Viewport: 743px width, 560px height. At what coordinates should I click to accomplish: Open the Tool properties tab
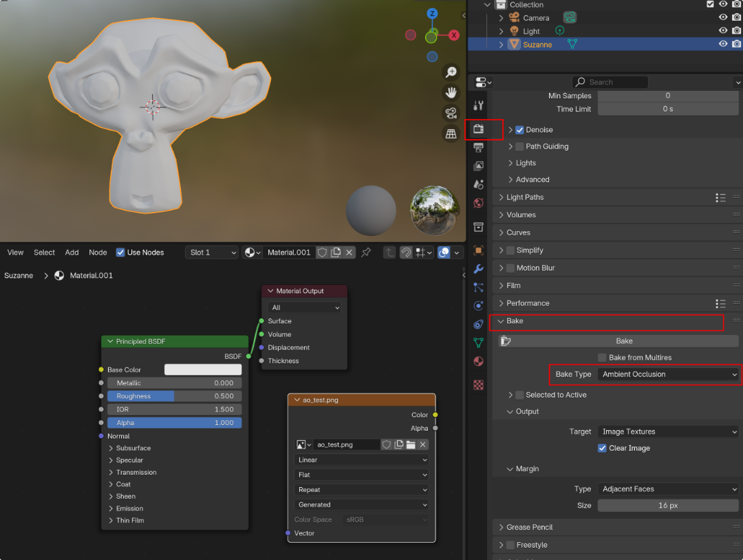(x=479, y=105)
